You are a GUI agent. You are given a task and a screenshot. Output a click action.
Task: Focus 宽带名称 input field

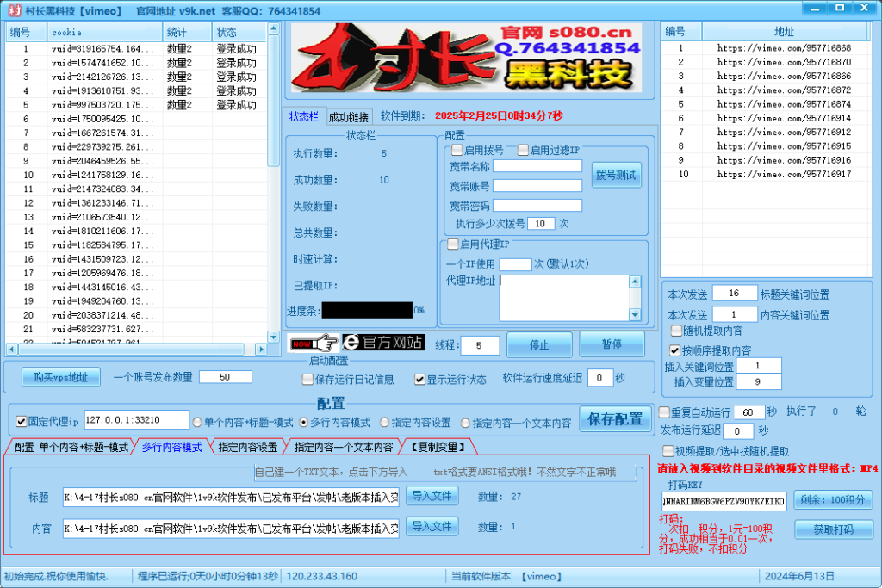(x=537, y=166)
